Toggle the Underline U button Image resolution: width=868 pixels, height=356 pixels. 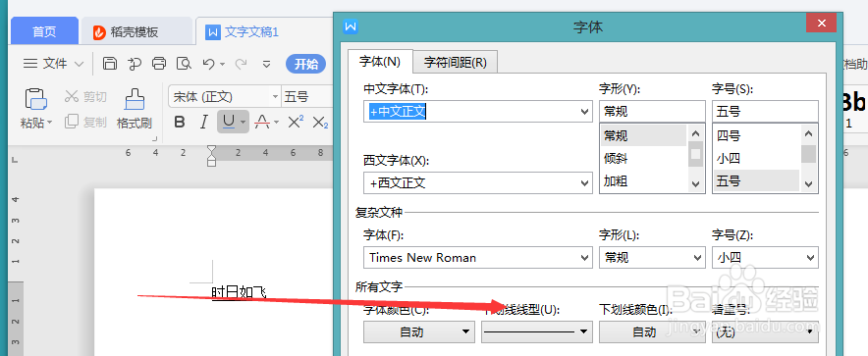tap(228, 122)
